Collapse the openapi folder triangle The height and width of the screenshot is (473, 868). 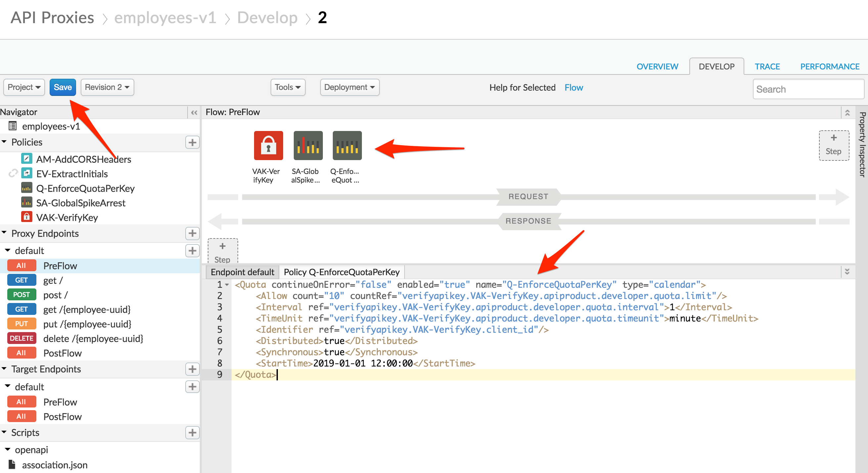click(x=8, y=450)
